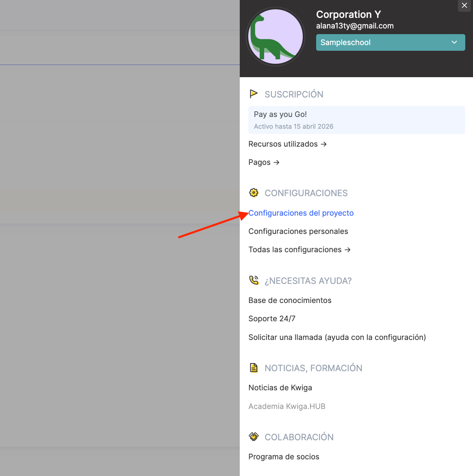Open Configuraciones del proyecto

pyautogui.click(x=301, y=213)
